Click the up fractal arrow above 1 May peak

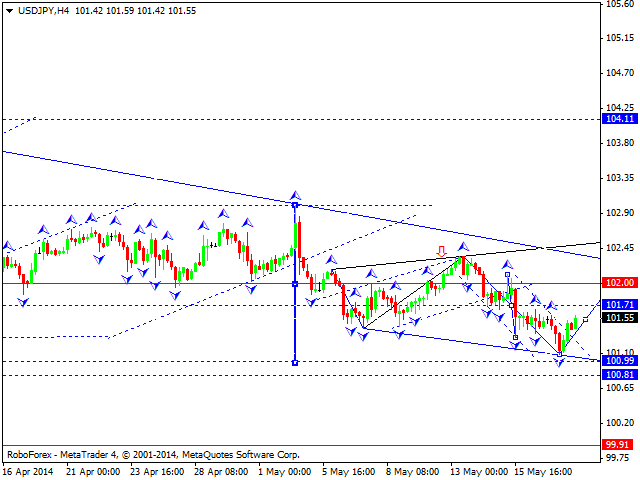tap(295, 195)
